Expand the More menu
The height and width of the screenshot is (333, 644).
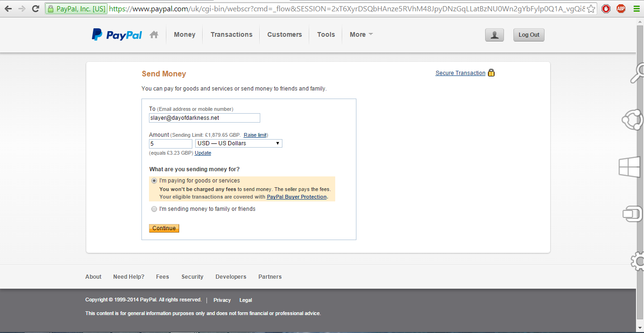click(361, 34)
